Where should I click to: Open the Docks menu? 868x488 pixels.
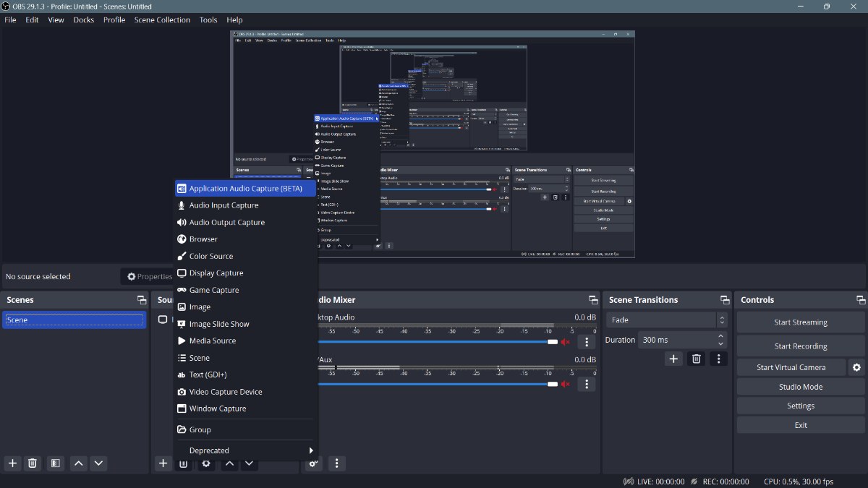pyautogui.click(x=84, y=20)
